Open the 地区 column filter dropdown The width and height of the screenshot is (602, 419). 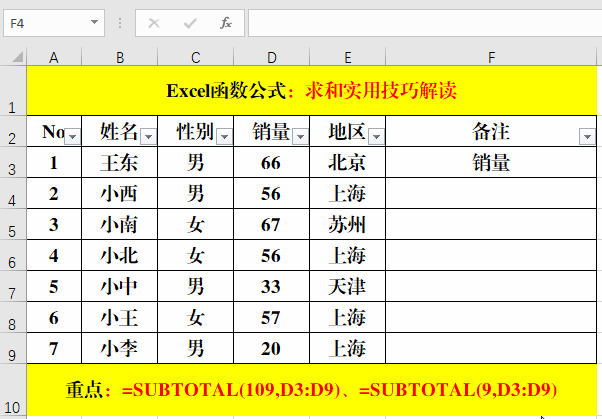[377, 137]
